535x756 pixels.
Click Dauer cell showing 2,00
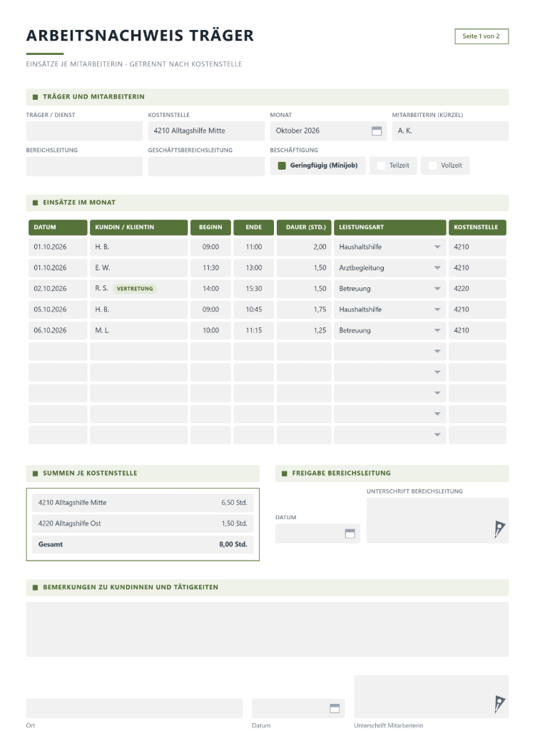[x=304, y=247]
